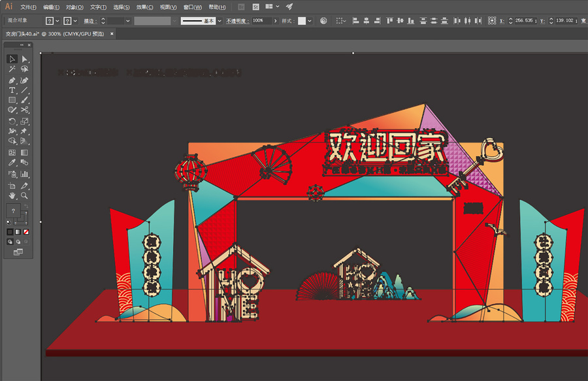Select the Mesh tool
Viewport: 588px width, 381px height.
tap(12, 153)
